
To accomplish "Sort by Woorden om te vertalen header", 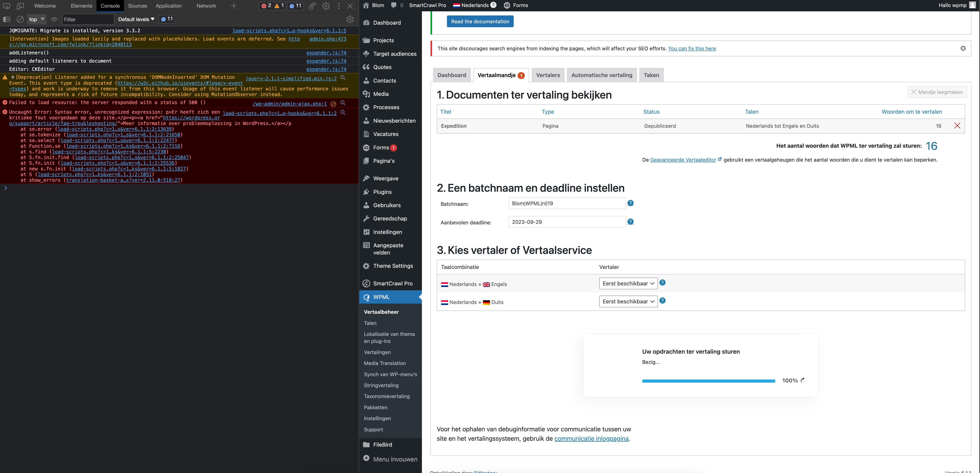I will pos(912,112).
